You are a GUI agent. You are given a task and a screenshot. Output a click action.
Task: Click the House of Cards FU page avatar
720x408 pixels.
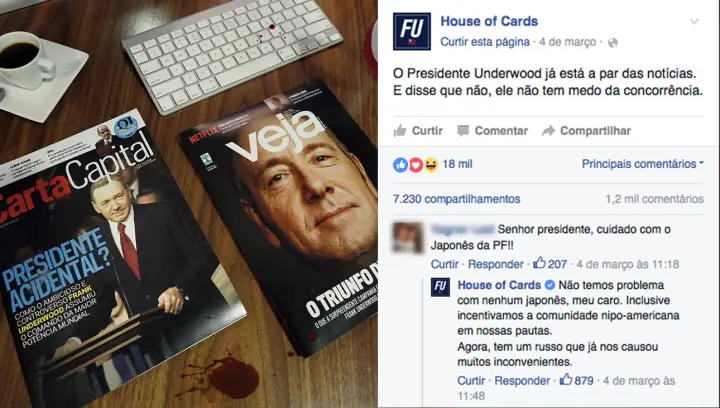point(411,31)
